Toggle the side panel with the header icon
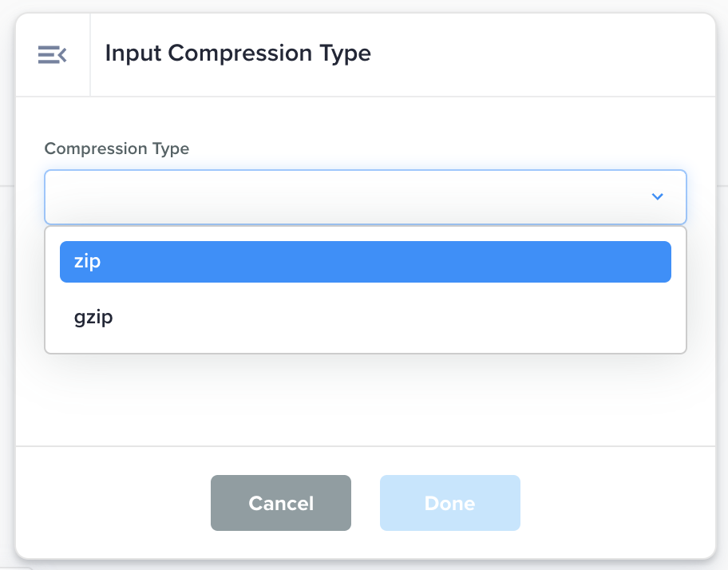This screenshot has height=570, width=728. tap(52, 54)
